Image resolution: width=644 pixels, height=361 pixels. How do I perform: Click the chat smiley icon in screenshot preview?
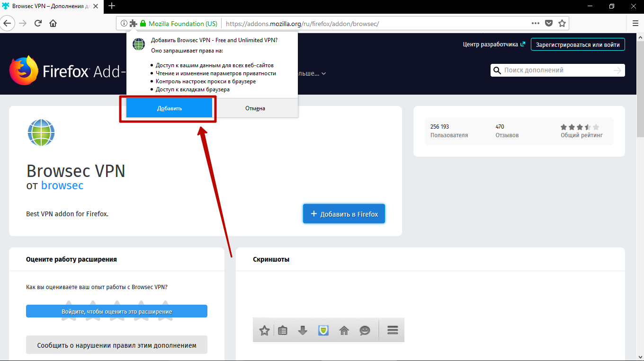(365, 330)
